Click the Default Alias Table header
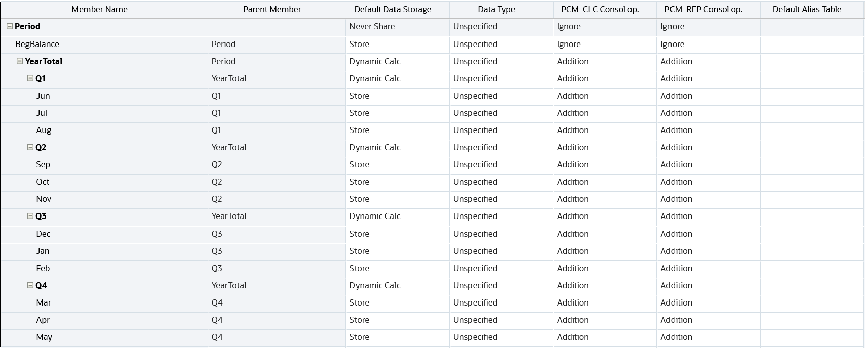This screenshot has height=348, width=868. click(x=807, y=10)
